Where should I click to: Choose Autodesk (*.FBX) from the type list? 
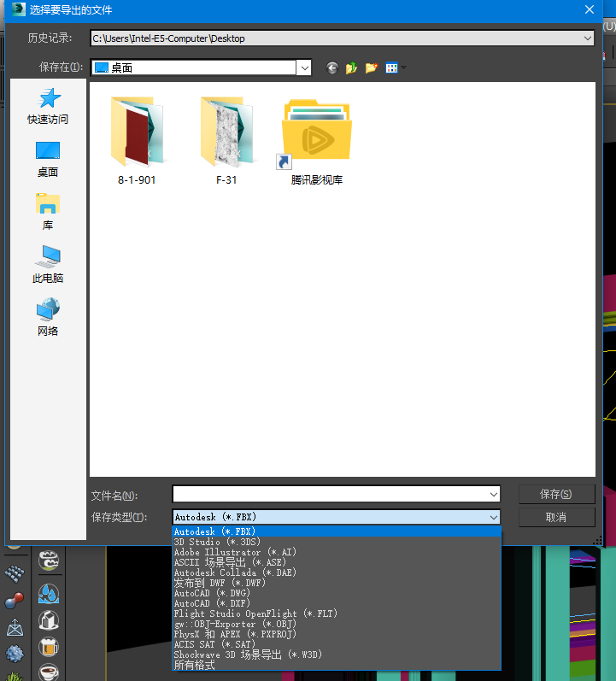click(337, 531)
